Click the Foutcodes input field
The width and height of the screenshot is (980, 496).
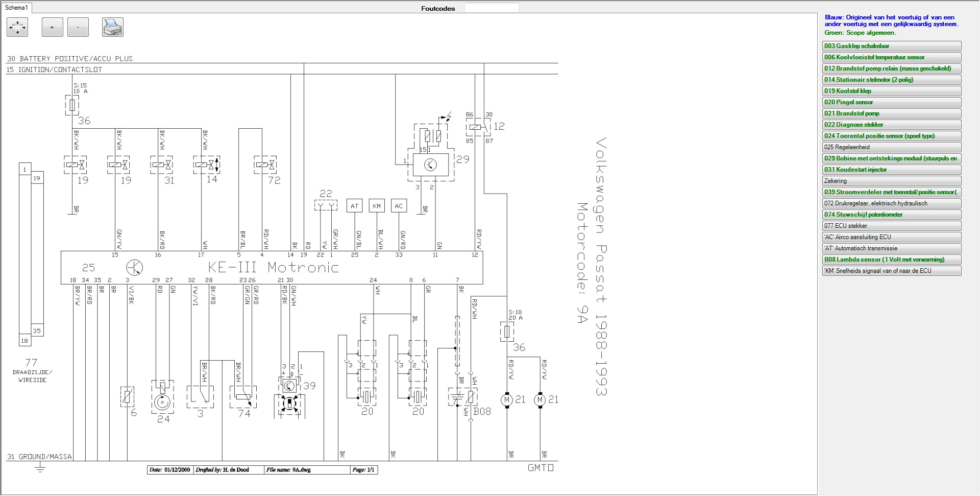tap(491, 8)
